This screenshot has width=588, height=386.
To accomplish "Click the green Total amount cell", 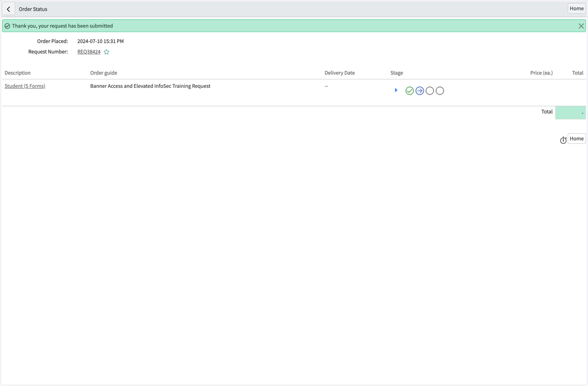I will (570, 113).
